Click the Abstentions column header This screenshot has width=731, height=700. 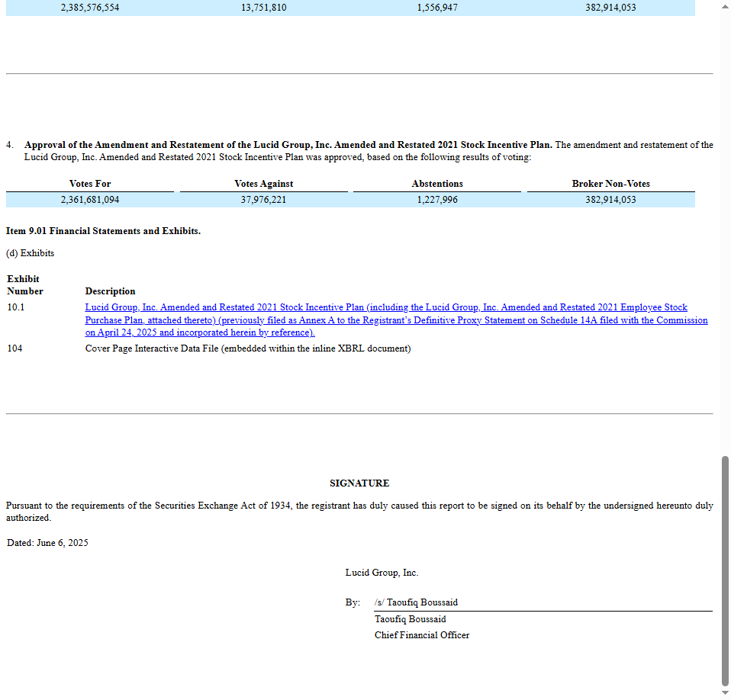click(437, 184)
